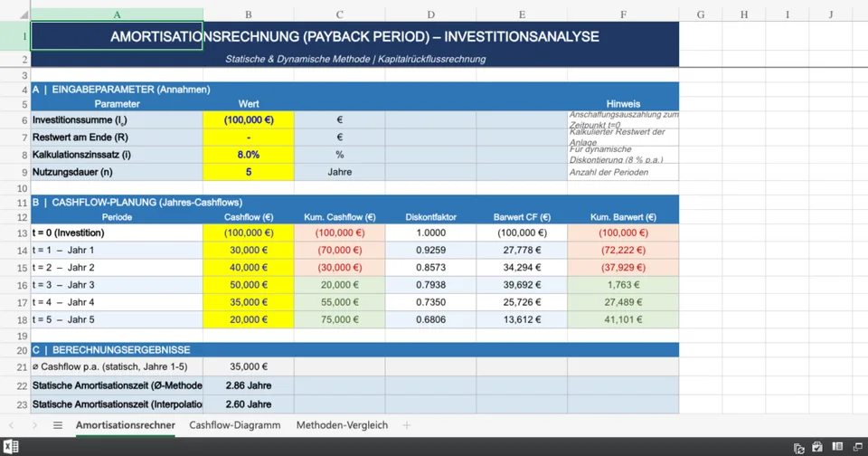This screenshot has width=868, height=456.
Task: Click the Kalkulationszinssatz value 8.0%
Action: click(x=249, y=155)
